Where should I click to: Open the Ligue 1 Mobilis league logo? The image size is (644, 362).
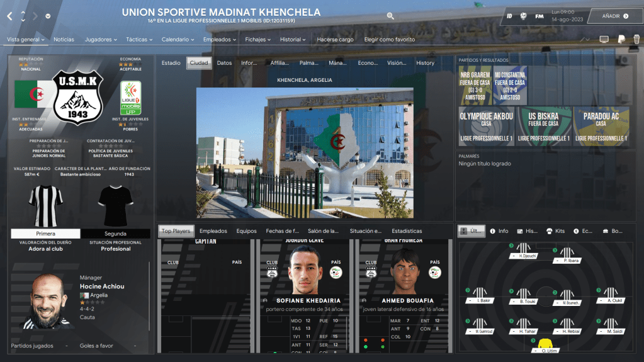[130, 98]
